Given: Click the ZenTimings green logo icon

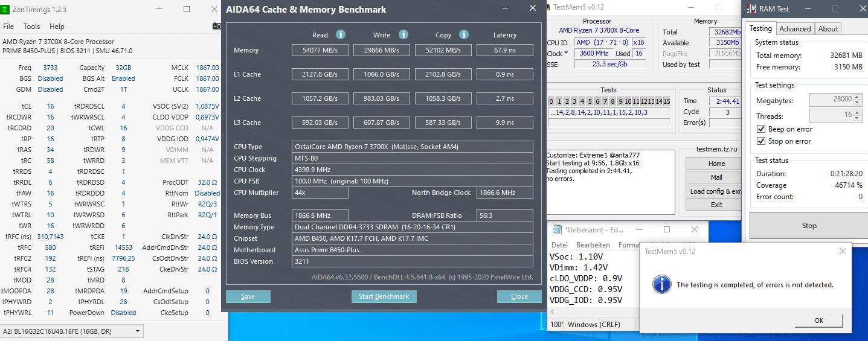Looking at the screenshot, I should (5, 10).
